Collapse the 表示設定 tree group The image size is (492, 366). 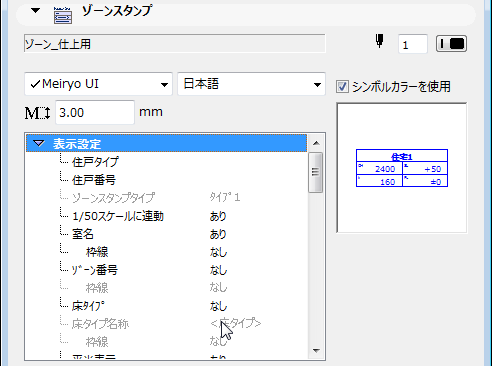39,144
